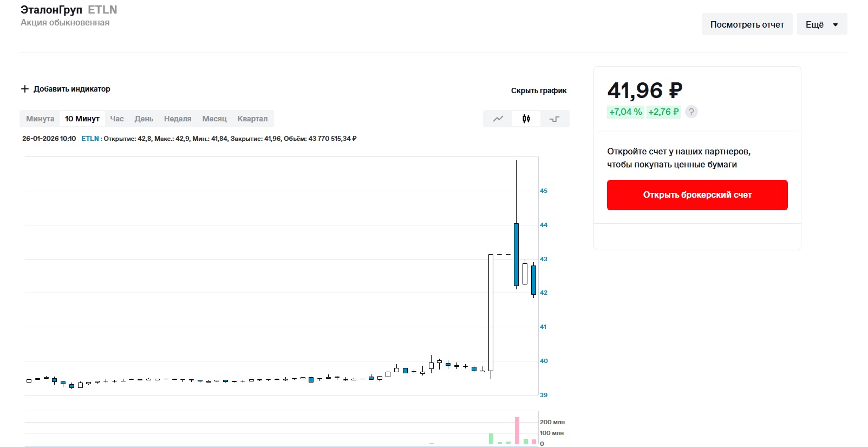Screen dimensions: 868x447
Task: Select the Неделя timeframe
Action: 178,119
